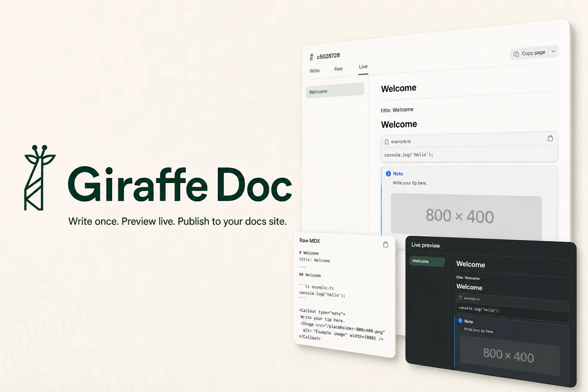Screen dimensions: 588x392
Task: Select Welcome in the light window sidebar
Action: [335, 90]
